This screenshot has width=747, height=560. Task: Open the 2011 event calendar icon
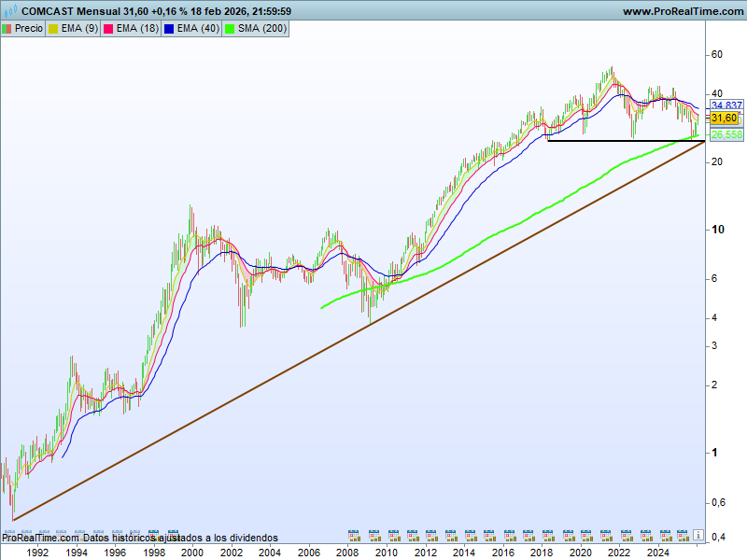pyautogui.click(x=413, y=536)
